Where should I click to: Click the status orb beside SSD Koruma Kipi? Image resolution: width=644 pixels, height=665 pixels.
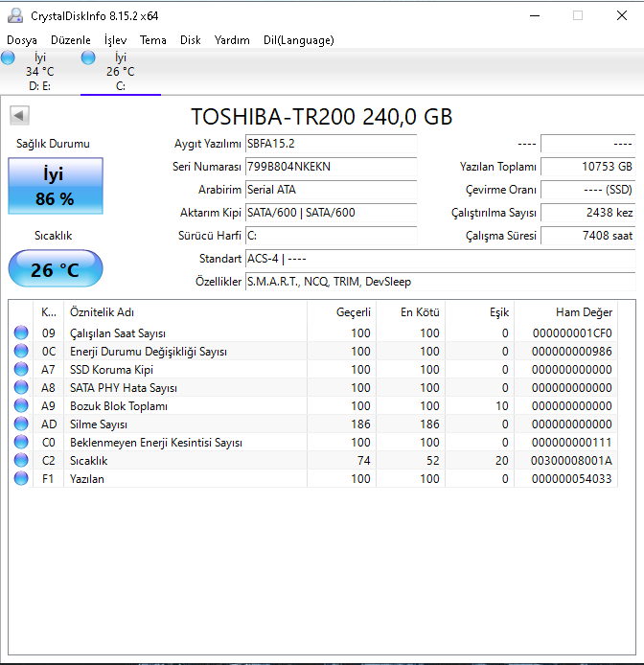(21, 370)
